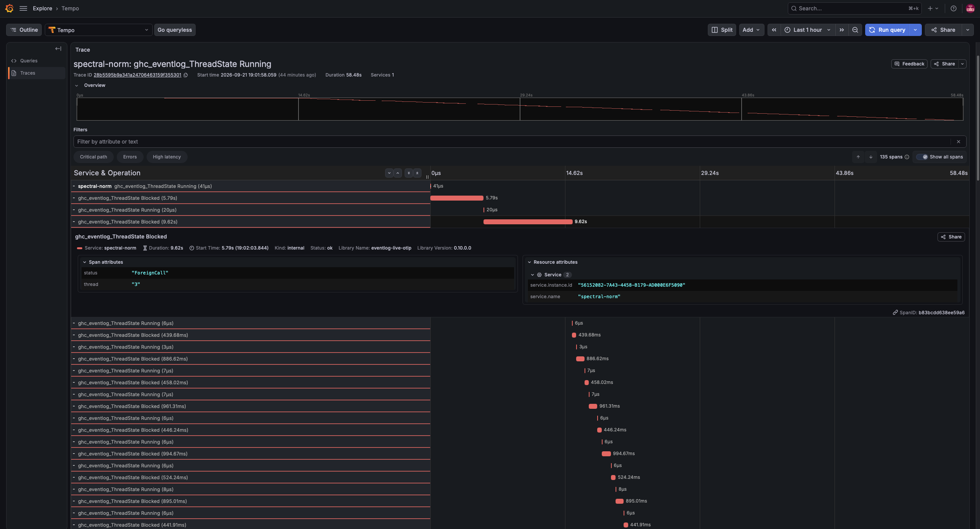
Task: Expand all spans
Action: click(x=408, y=173)
